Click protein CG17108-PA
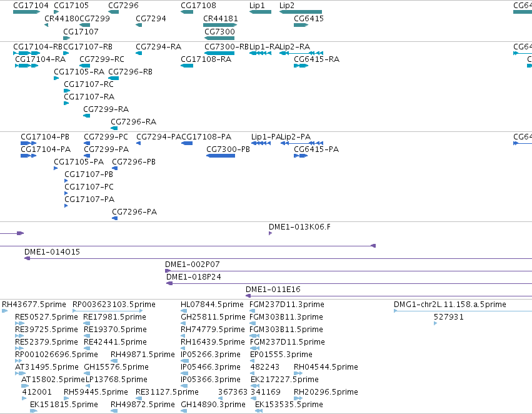The image size is (532, 414). pyautogui.click(x=187, y=143)
